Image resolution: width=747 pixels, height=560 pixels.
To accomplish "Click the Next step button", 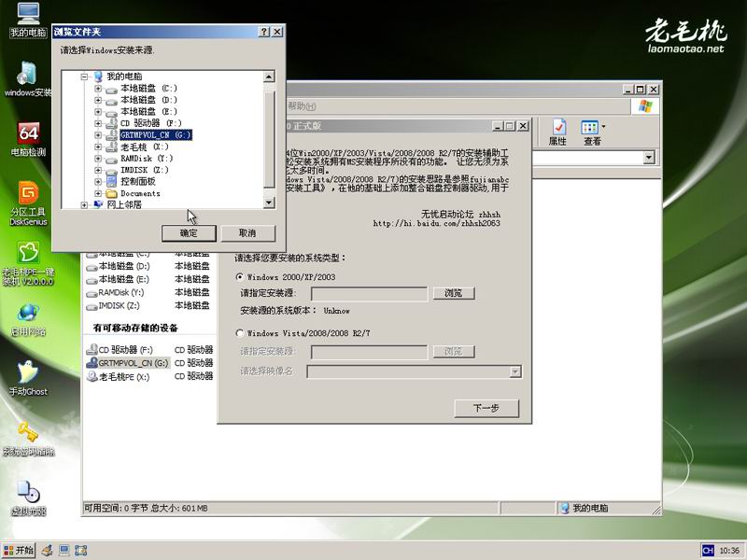I will click(486, 408).
